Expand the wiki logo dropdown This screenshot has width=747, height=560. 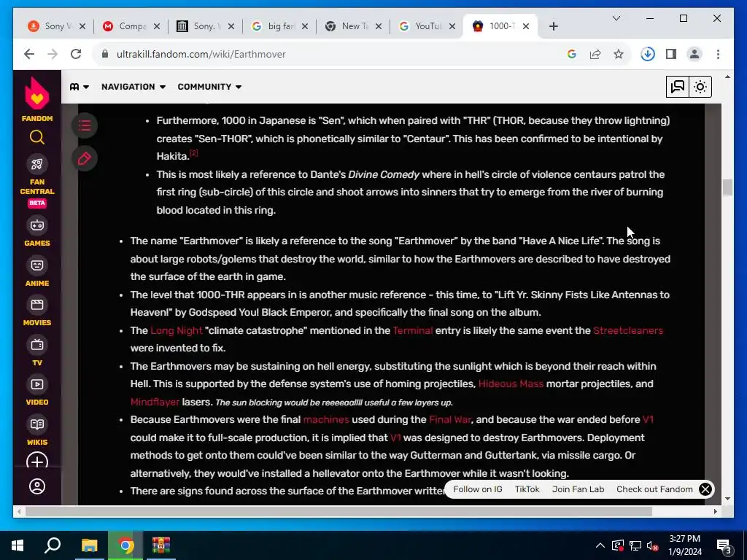80,87
